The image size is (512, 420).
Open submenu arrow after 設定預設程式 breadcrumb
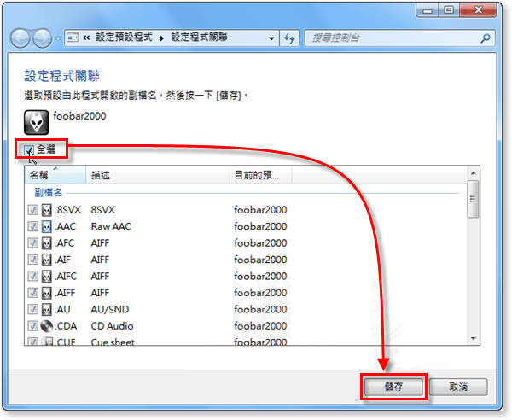(x=162, y=38)
